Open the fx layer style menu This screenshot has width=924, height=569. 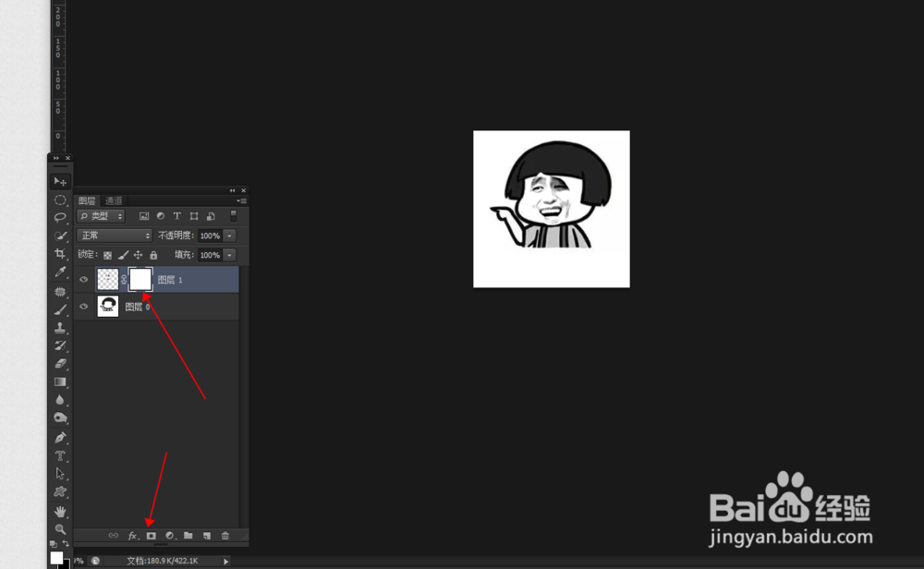133,536
